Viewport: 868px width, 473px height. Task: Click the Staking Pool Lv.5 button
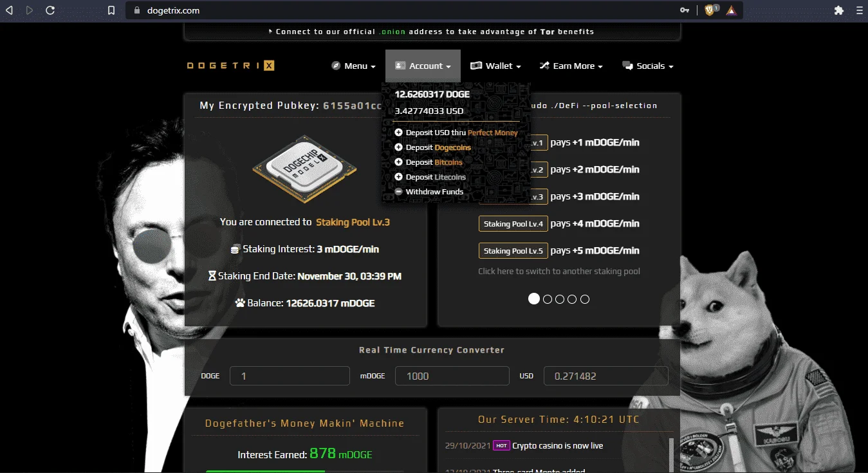tap(513, 251)
